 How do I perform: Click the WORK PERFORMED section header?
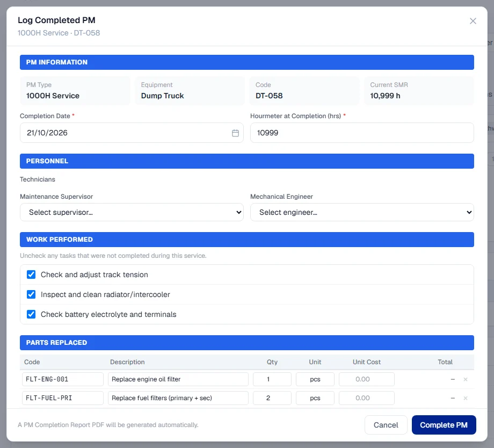click(247, 240)
